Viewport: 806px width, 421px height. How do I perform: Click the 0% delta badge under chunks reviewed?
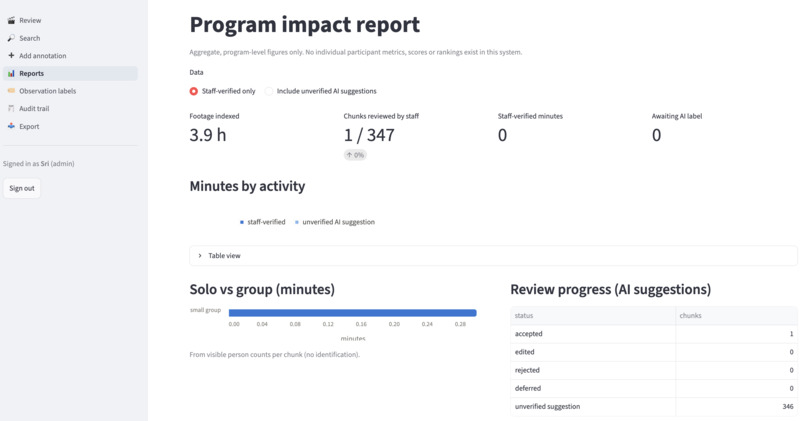355,155
